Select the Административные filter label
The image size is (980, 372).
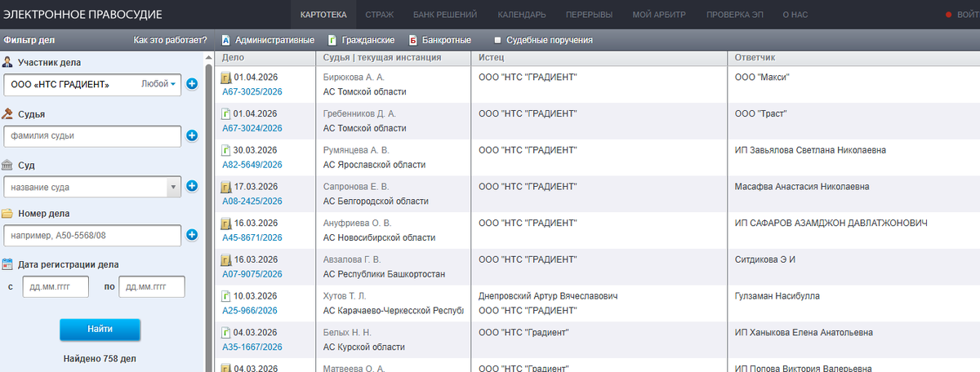click(274, 40)
